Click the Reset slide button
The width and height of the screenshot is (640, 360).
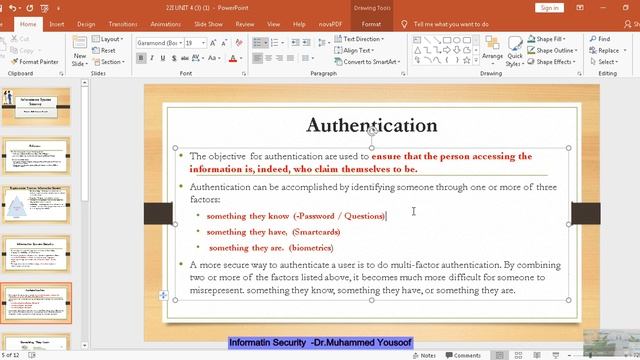(x=104, y=50)
